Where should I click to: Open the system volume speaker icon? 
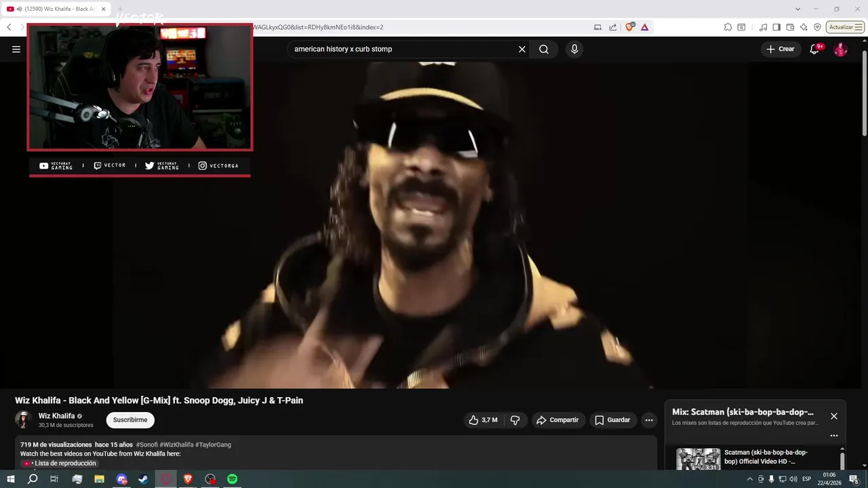pos(793,479)
